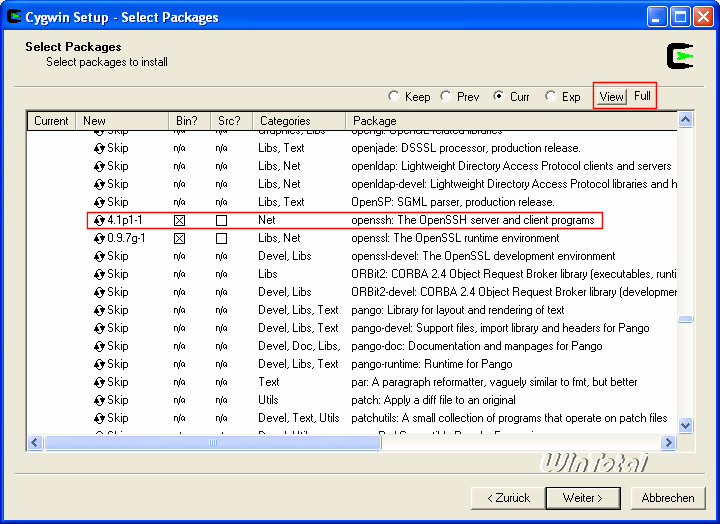Select the Exp radio button

(x=550, y=97)
